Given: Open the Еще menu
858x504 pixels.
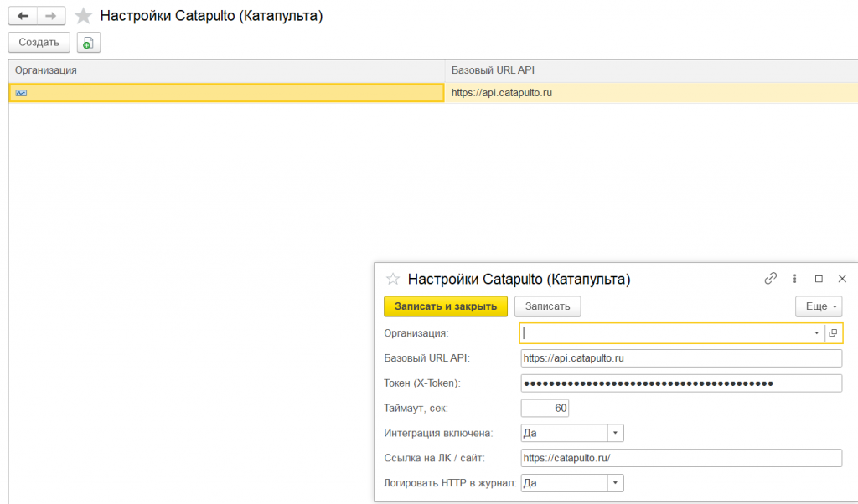Looking at the screenshot, I should coord(819,306).
